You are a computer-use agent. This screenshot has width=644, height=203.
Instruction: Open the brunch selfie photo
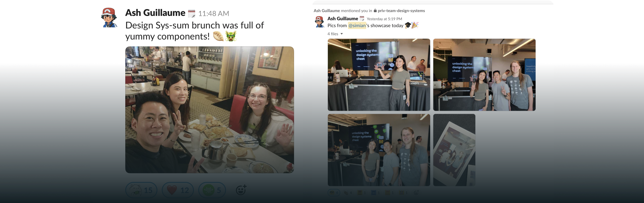point(209,110)
